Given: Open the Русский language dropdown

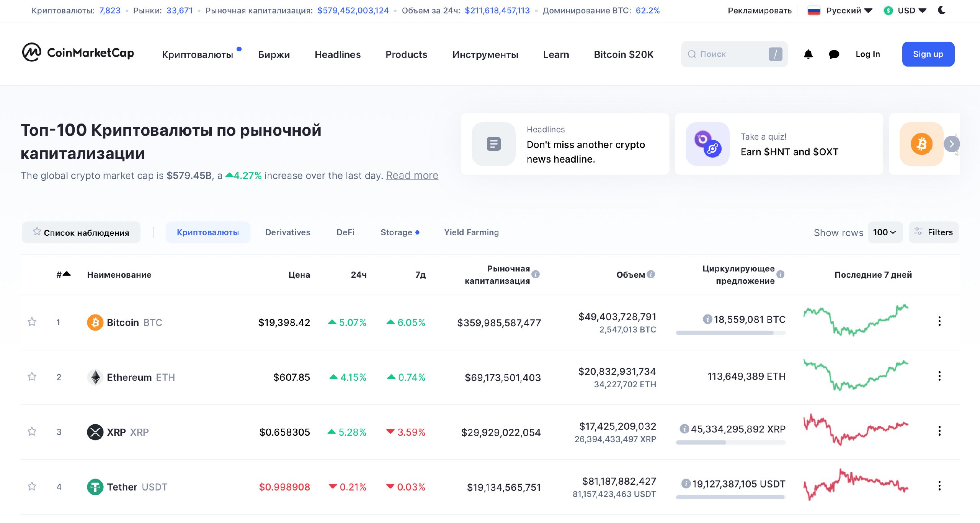Looking at the screenshot, I should (840, 10).
